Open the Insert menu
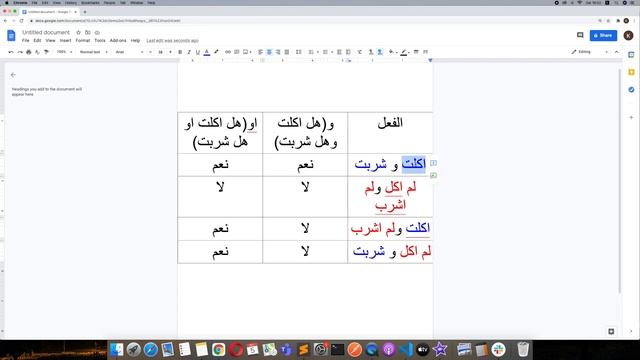The image size is (640, 360). click(x=65, y=40)
